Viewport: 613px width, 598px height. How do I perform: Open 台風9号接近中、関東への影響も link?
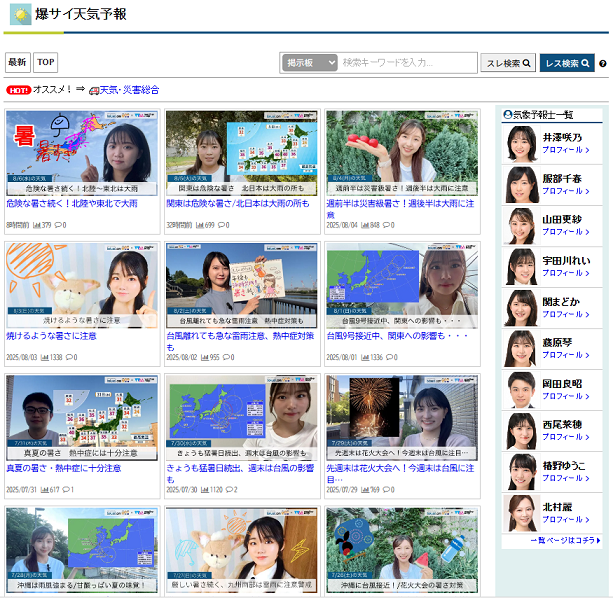[397, 336]
